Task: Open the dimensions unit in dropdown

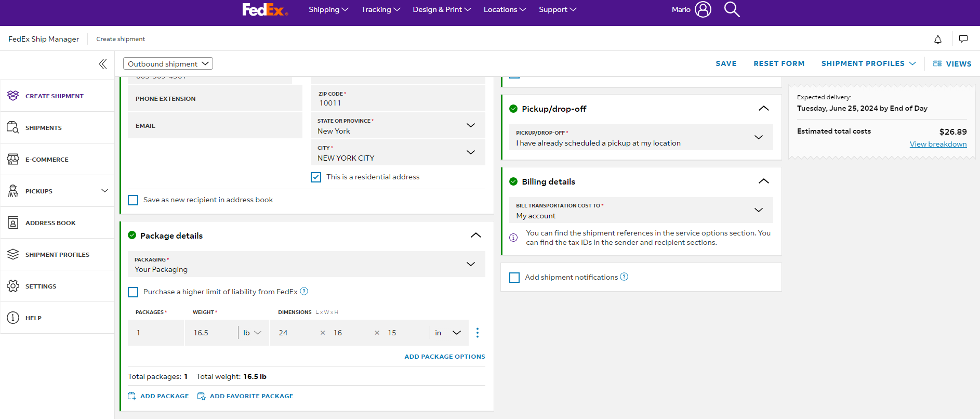Action: tap(448, 333)
